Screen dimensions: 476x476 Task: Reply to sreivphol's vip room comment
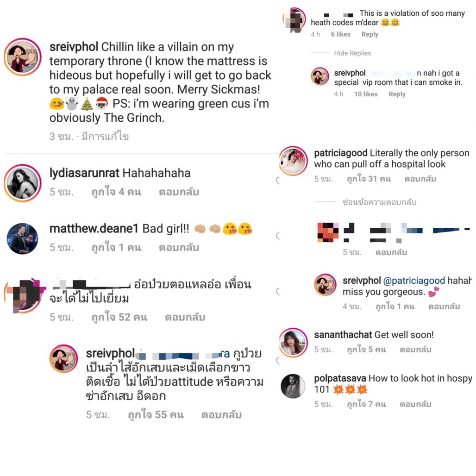[x=397, y=94]
